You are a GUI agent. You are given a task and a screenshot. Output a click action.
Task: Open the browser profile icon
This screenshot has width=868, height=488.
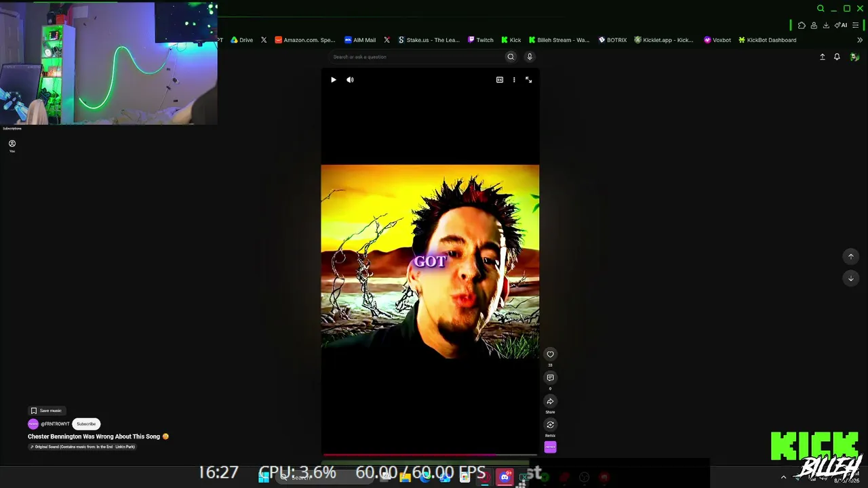pos(814,25)
